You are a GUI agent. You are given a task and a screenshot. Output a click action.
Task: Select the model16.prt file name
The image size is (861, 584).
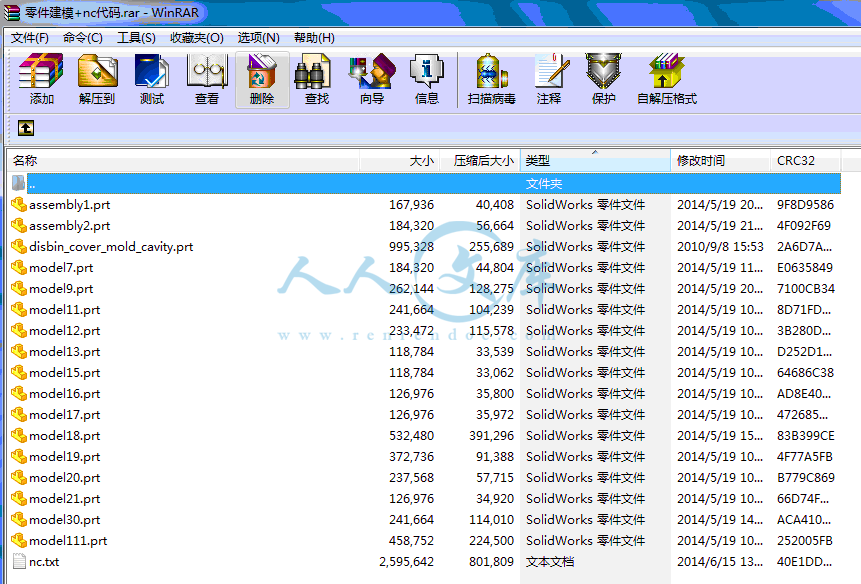pos(65,394)
